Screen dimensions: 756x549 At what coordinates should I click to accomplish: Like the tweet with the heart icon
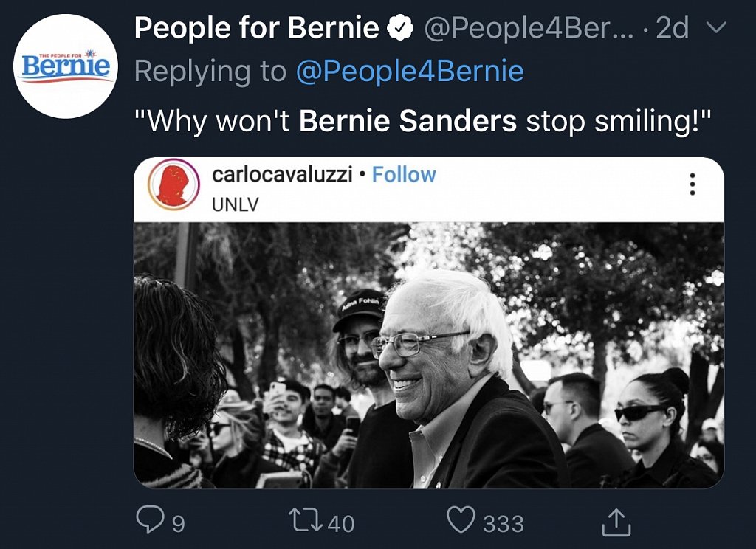coord(461,522)
